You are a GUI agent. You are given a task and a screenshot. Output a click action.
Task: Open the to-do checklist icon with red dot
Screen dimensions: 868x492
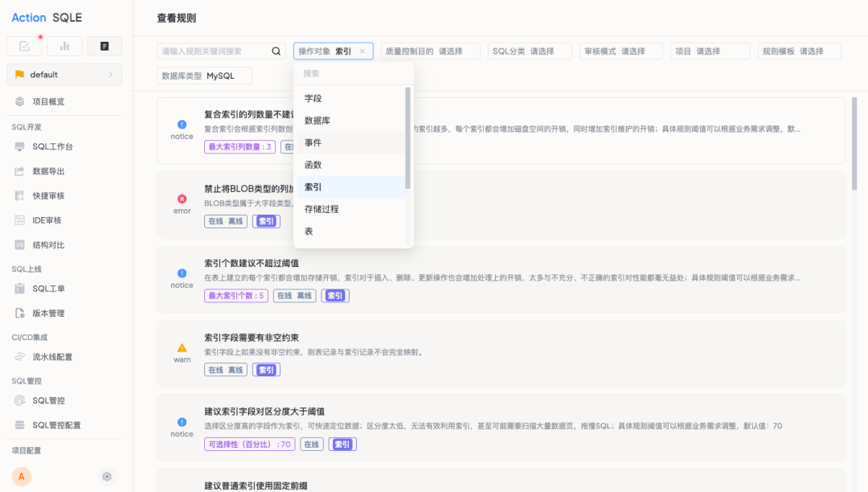[24, 46]
